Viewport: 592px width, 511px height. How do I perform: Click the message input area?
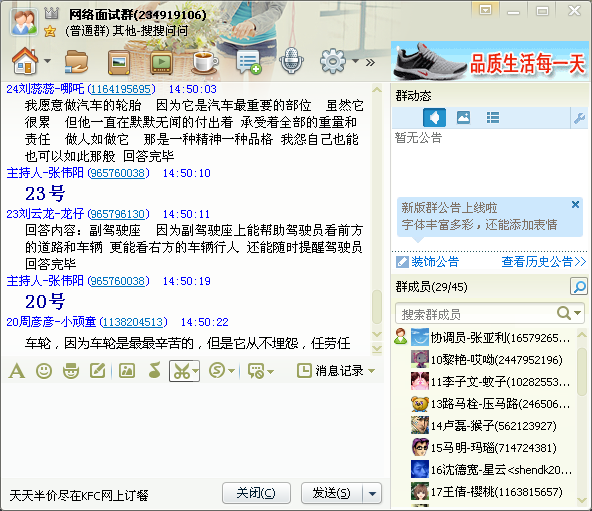(193, 431)
